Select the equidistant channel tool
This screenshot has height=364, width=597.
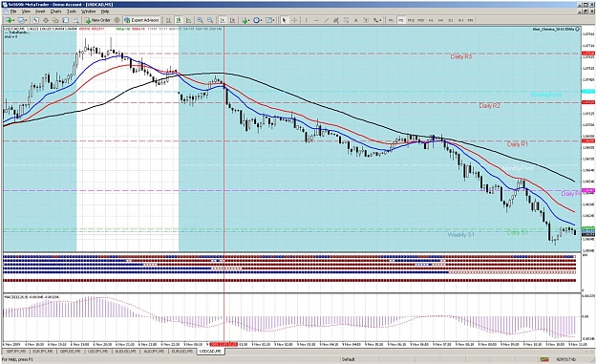click(x=336, y=20)
